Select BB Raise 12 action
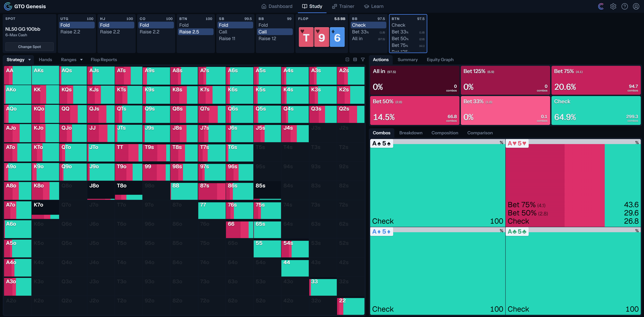The height and width of the screenshot is (317, 644). (275, 38)
